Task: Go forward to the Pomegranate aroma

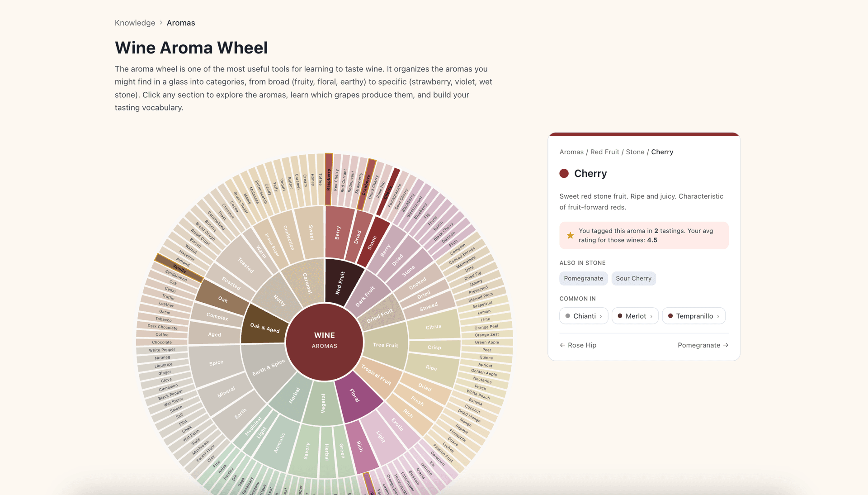Action: (703, 345)
